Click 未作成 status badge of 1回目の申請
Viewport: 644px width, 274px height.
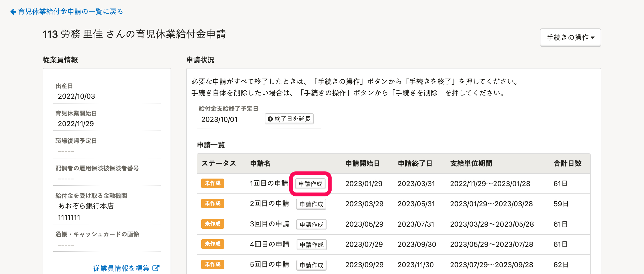point(213,183)
